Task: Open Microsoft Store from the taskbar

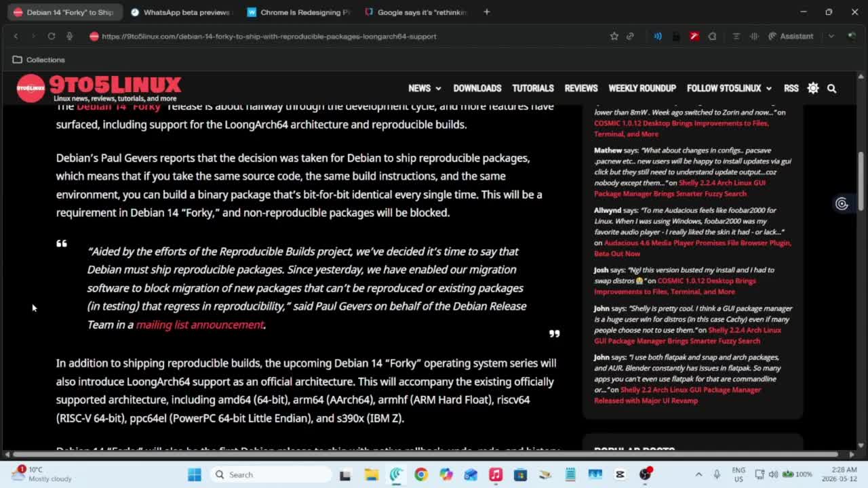Action: click(x=520, y=474)
